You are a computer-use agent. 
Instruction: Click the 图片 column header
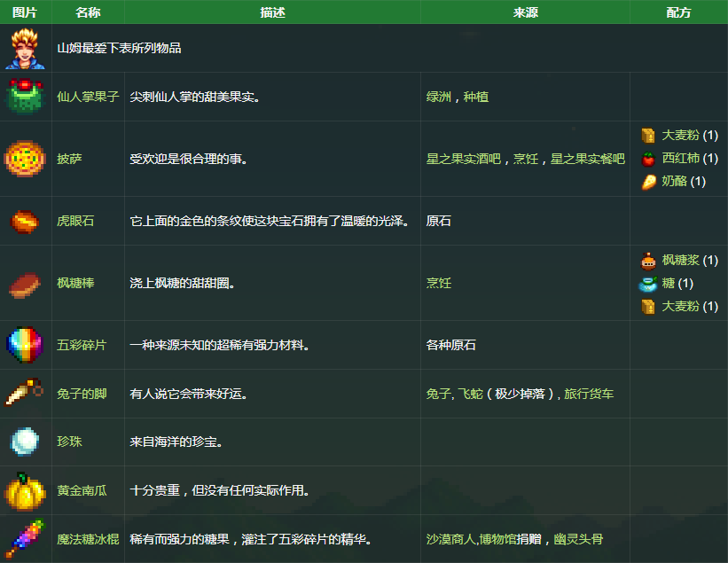pos(25,12)
